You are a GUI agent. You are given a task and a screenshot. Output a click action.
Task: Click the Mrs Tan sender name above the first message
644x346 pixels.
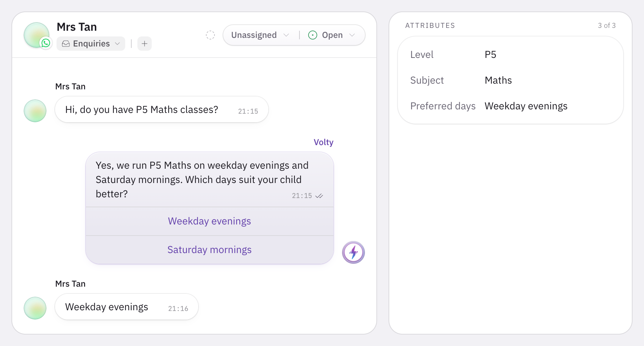70,86
